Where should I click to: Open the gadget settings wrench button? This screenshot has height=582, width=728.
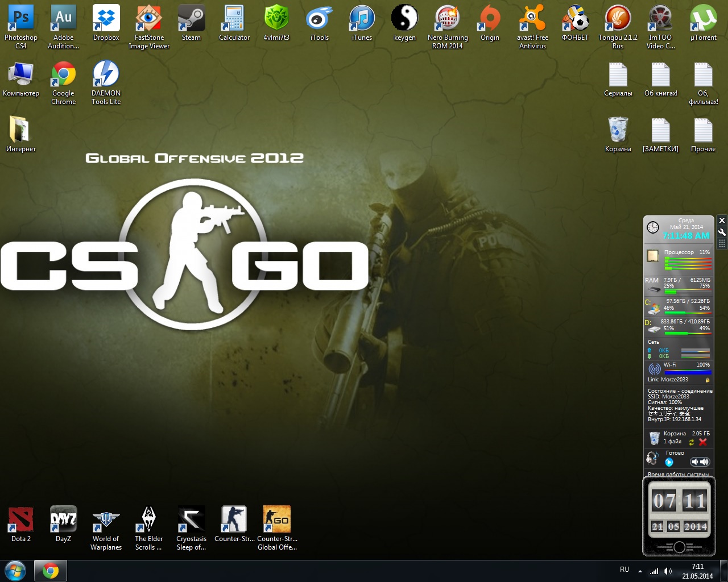(722, 232)
